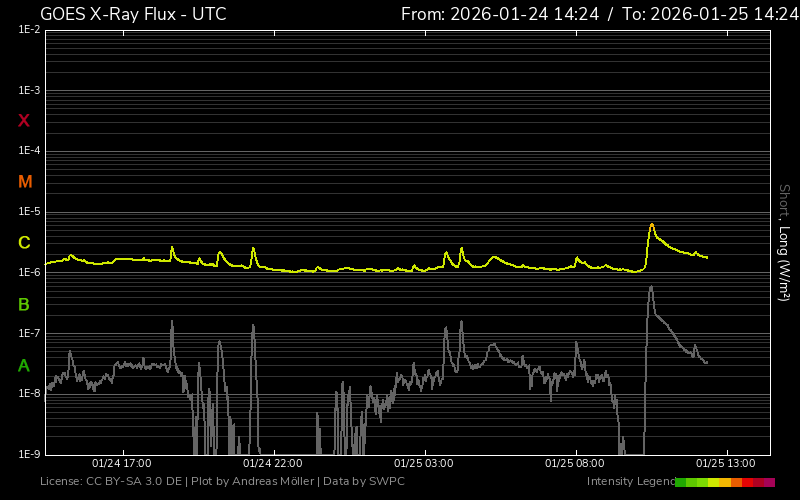This screenshot has height=500, width=800.
Task: Click the 'GOES X-Ray Flux - UTC' title
Action: point(133,14)
